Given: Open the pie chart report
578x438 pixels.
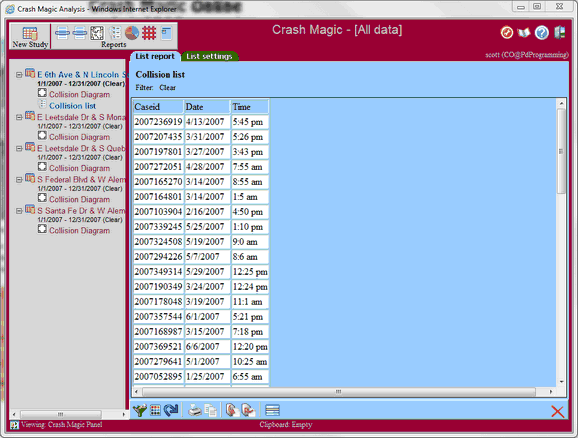Looking at the screenshot, I should click(132, 33).
